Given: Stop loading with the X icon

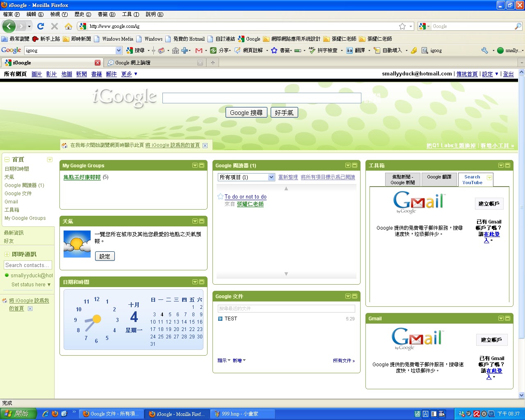Looking at the screenshot, I should [54, 26].
